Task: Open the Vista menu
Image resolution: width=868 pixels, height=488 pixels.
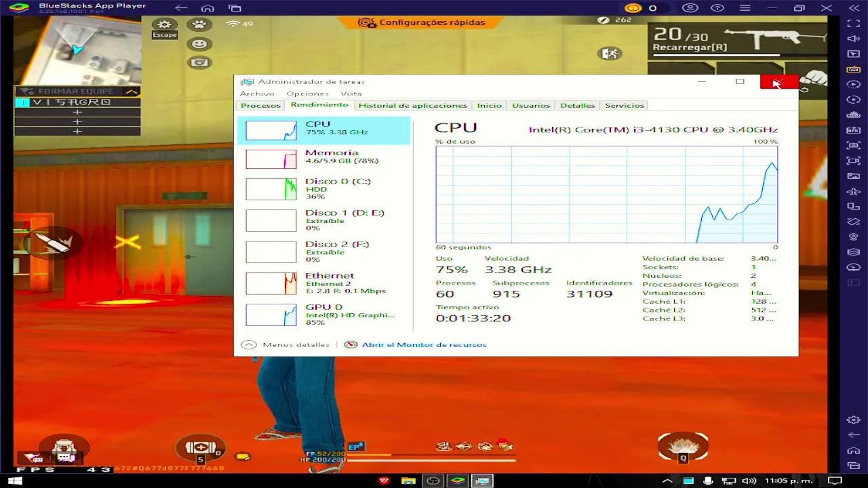Action: [351, 94]
